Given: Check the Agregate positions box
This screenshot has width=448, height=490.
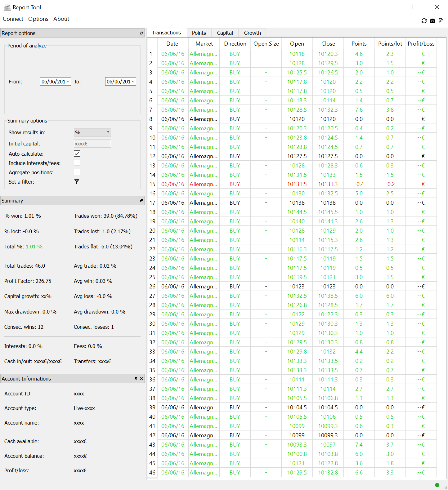Looking at the screenshot, I should (77, 172).
